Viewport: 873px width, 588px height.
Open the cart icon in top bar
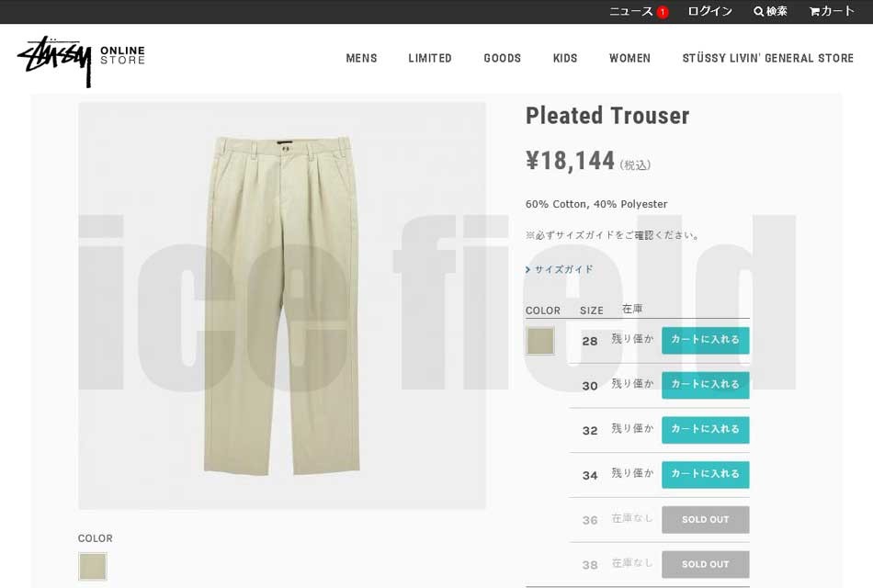pyautogui.click(x=814, y=12)
